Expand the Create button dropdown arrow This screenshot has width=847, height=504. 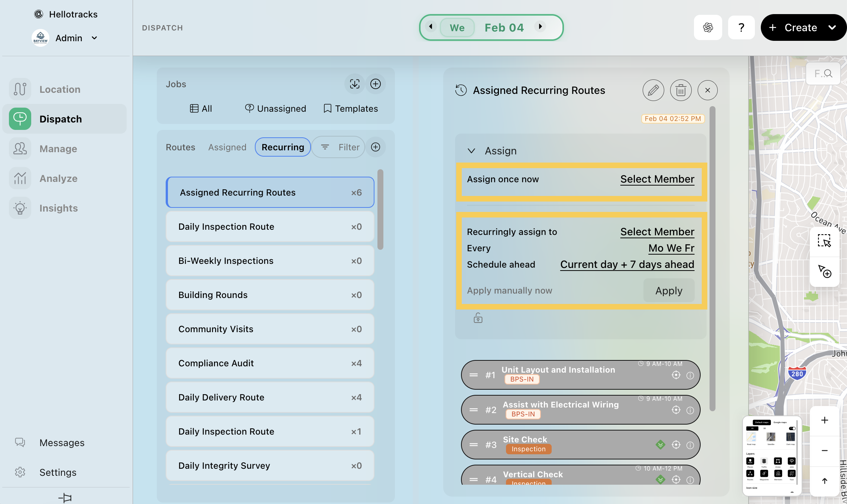point(832,27)
